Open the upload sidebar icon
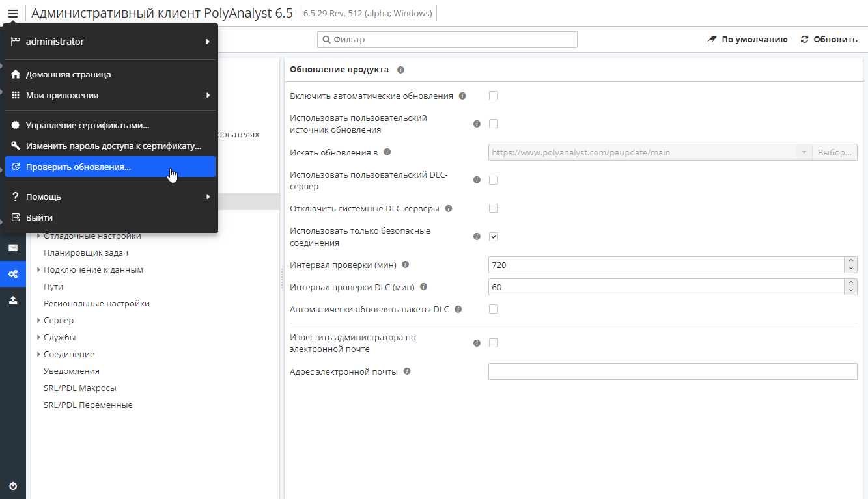 (x=13, y=300)
